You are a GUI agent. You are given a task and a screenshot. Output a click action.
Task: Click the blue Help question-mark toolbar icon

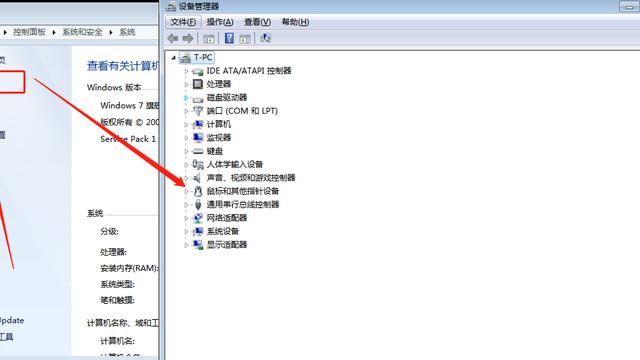[229, 38]
